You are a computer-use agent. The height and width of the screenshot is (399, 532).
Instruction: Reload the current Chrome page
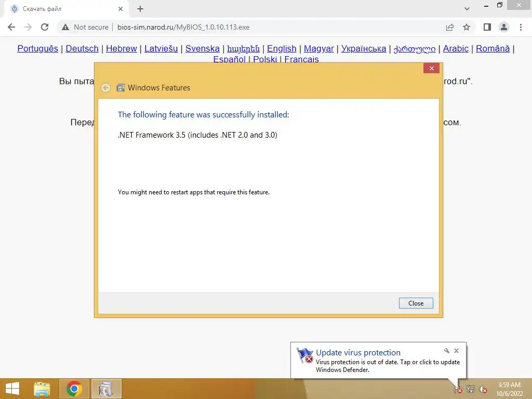[45, 27]
